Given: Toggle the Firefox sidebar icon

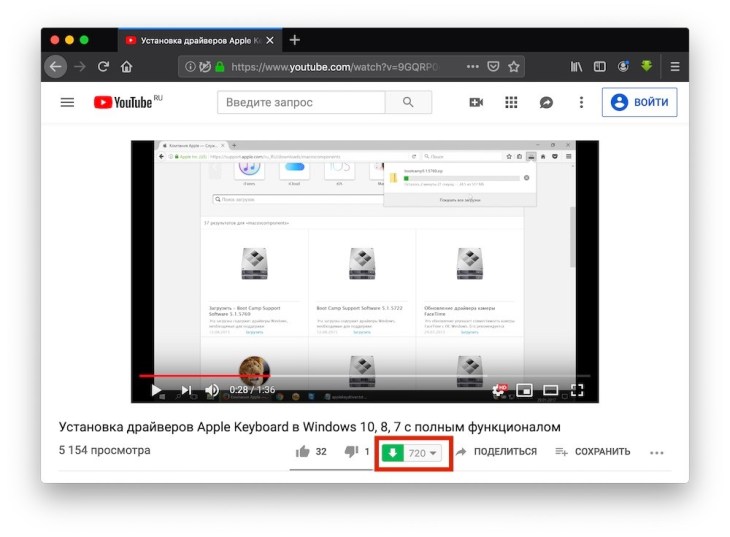Looking at the screenshot, I should 600,67.
